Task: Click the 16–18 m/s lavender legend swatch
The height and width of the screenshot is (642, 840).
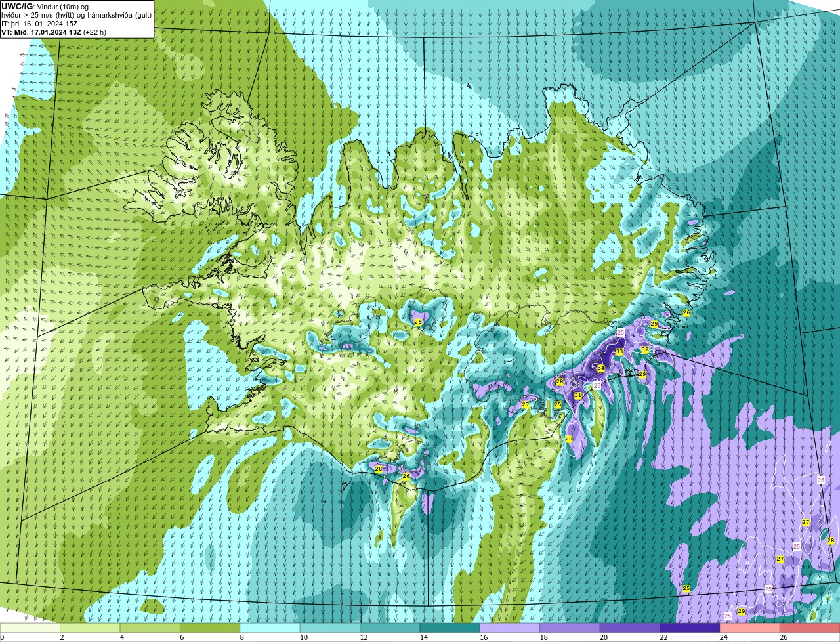Action: point(510,628)
